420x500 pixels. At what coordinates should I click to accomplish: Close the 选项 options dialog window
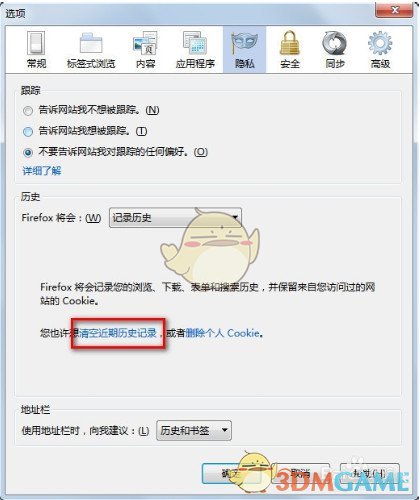click(395, 10)
